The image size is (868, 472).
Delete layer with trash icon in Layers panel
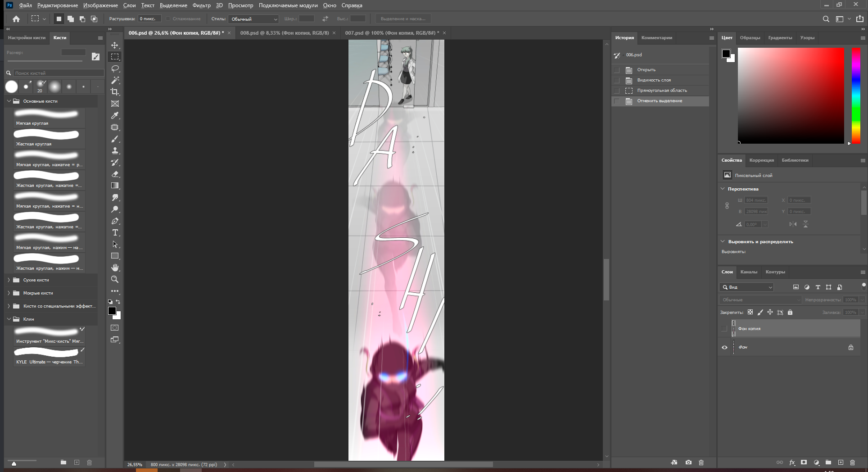pyautogui.click(x=852, y=463)
